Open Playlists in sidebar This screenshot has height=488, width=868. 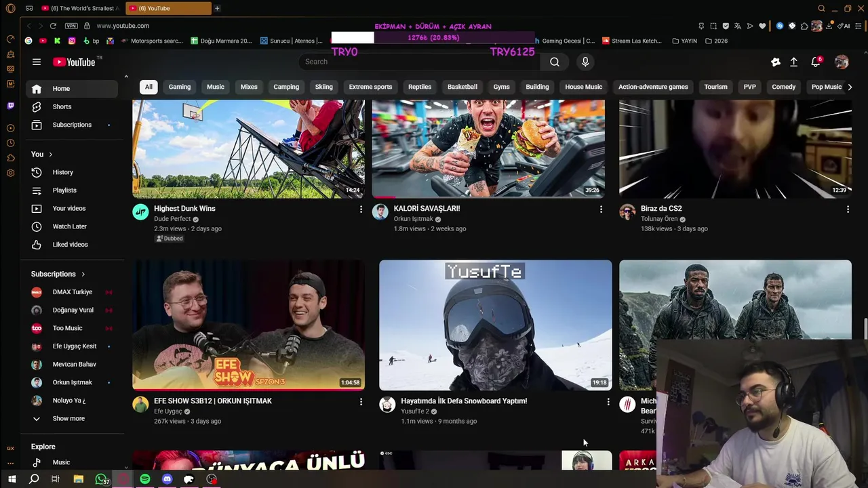point(72,190)
